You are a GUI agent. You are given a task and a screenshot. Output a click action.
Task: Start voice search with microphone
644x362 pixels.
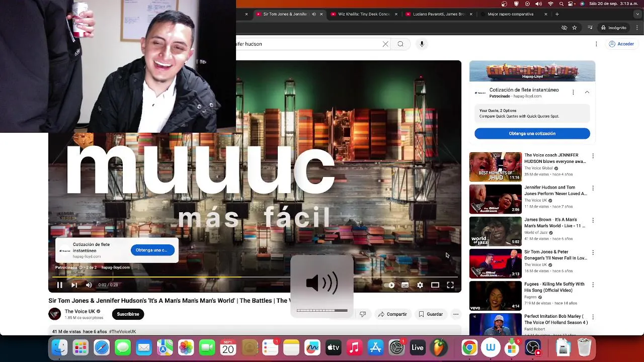pyautogui.click(x=422, y=44)
